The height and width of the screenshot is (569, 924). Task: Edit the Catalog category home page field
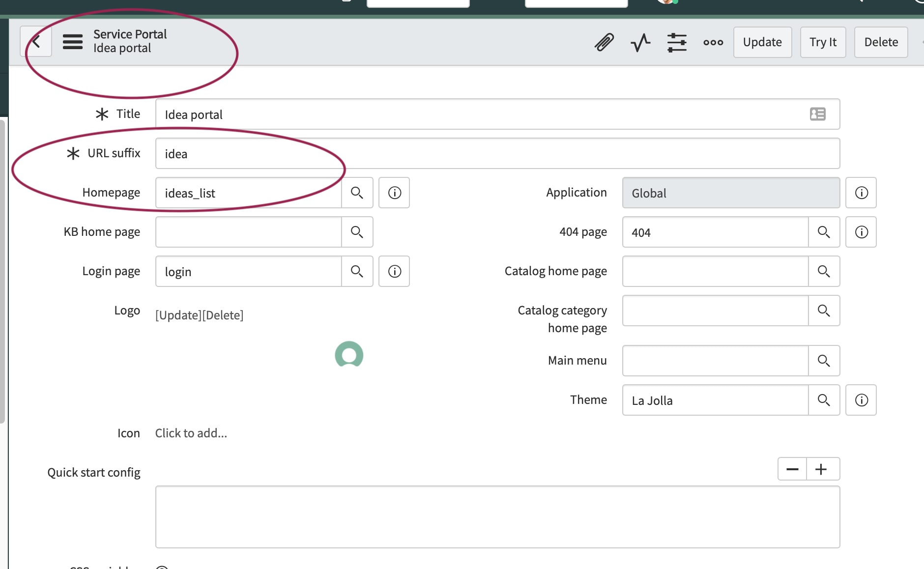[716, 311]
